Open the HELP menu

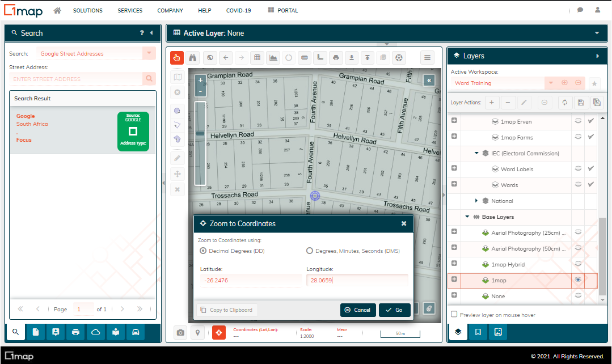pos(205,11)
